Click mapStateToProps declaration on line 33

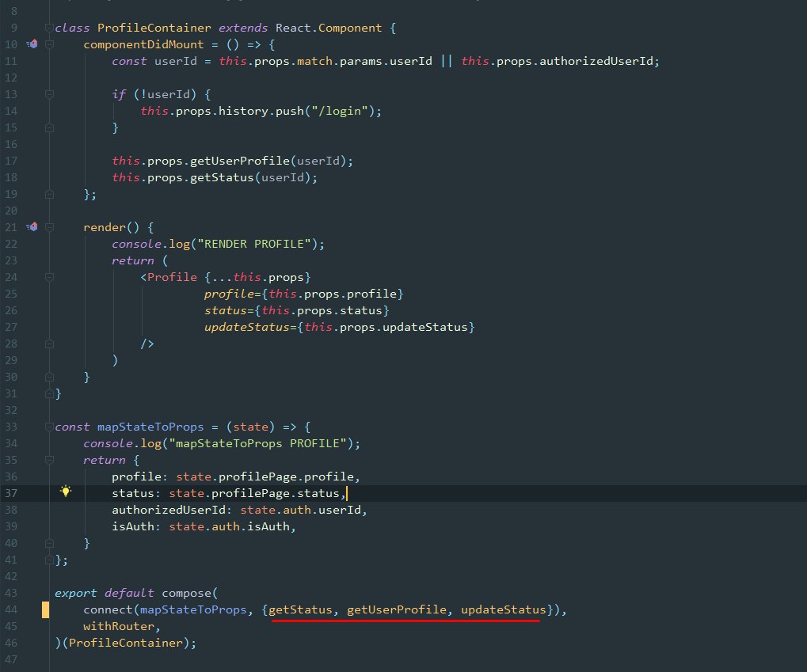click(x=150, y=427)
